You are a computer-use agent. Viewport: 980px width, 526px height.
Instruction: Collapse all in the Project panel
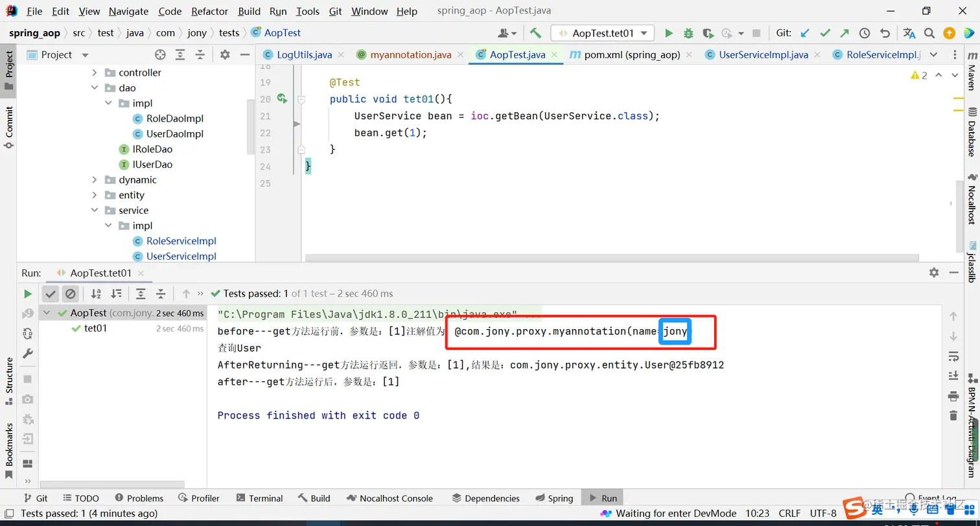(200, 55)
